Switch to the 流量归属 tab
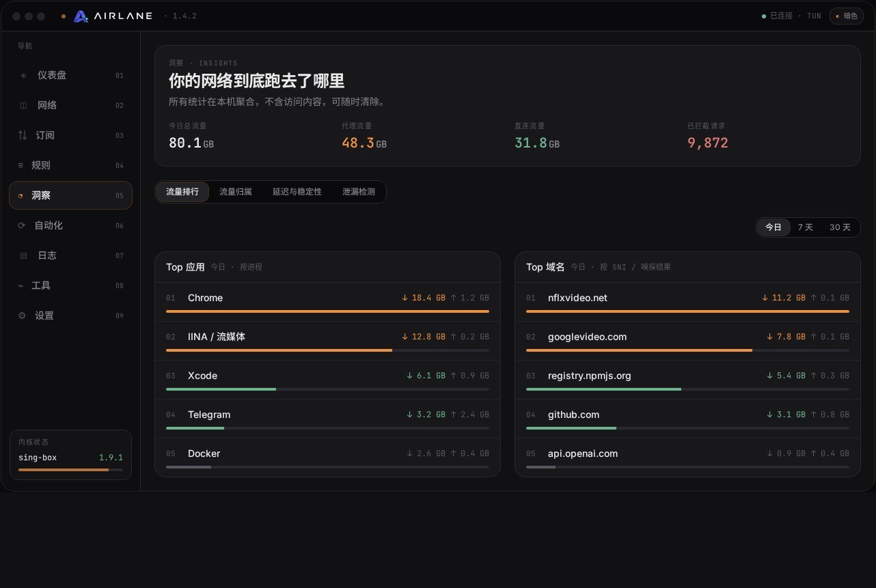Viewport: 876px width, 588px height. 236,192
